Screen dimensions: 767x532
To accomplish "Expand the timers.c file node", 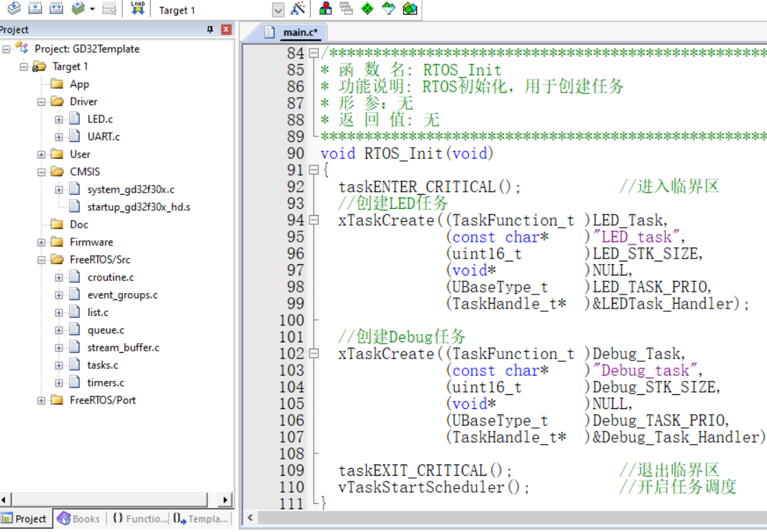I will pyautogui.click(x=58, y=383).
